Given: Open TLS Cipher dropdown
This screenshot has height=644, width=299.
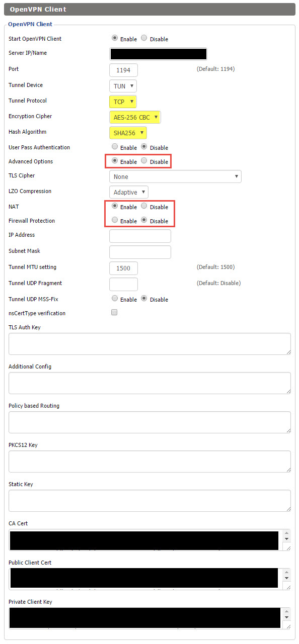Looking at the screenshot, I should (x=175, y=176).
